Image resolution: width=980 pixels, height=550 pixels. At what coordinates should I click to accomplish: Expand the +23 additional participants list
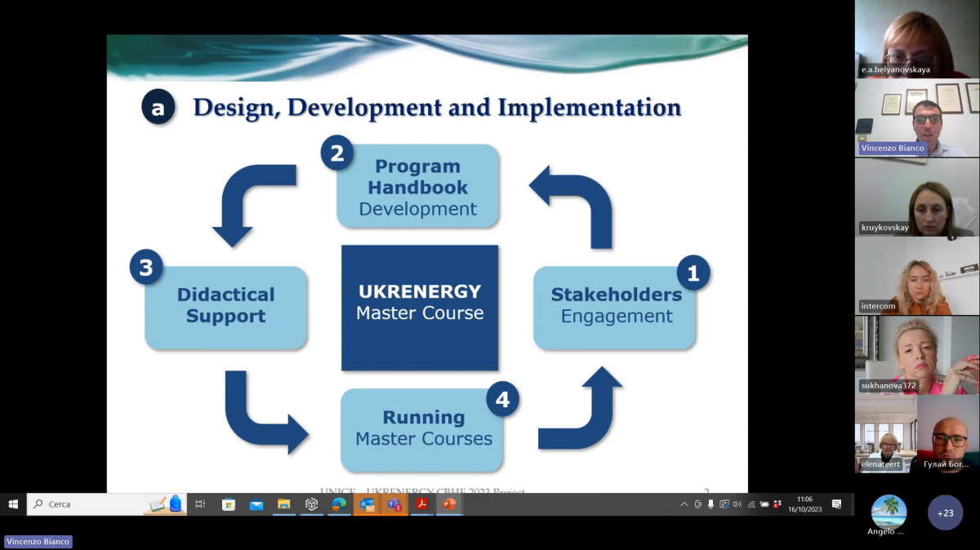click(x=945, y=513)
